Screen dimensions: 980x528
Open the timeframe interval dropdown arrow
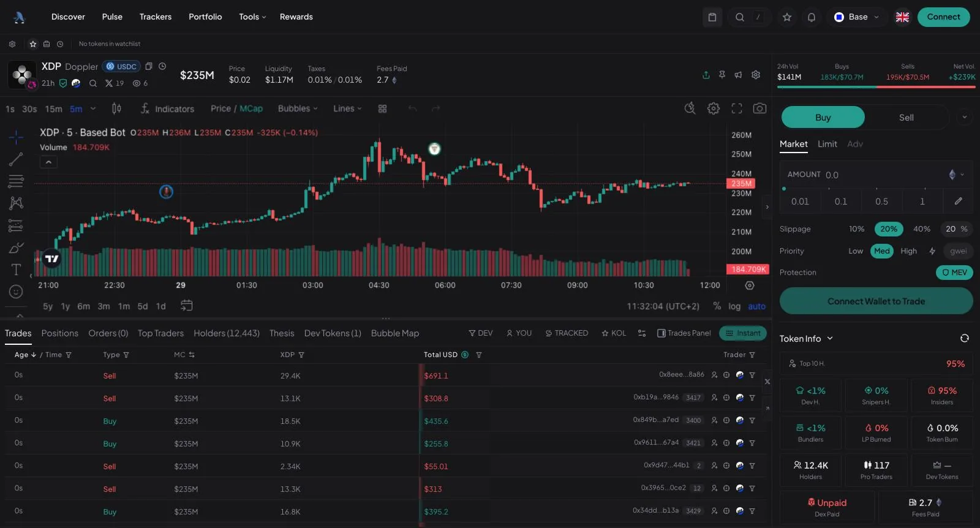(x=93, y=108)
